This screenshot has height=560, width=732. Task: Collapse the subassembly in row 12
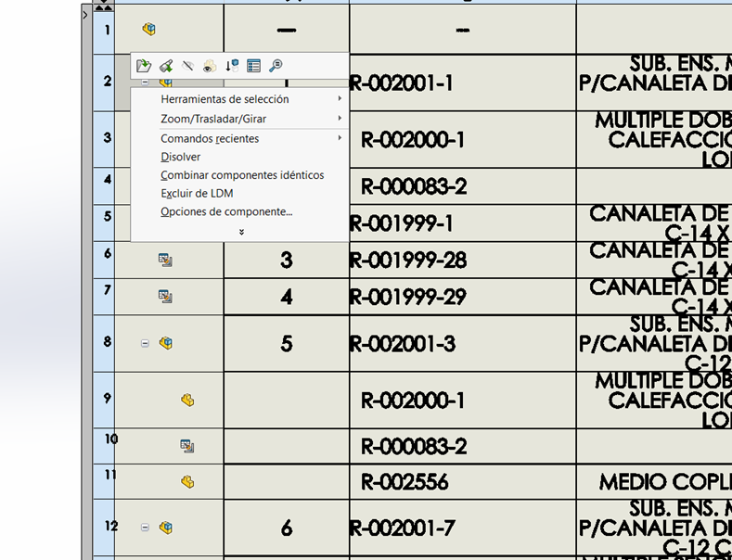pos(145,528)
